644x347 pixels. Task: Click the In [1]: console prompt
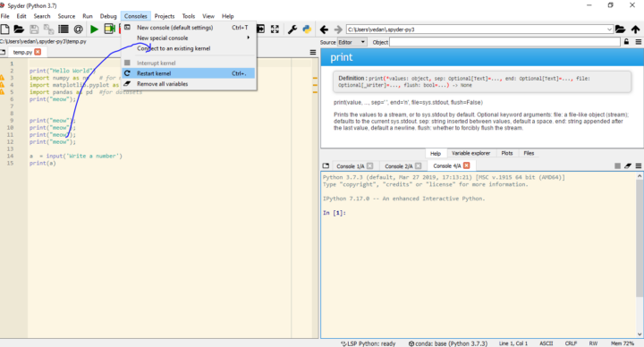click(334, 213)
